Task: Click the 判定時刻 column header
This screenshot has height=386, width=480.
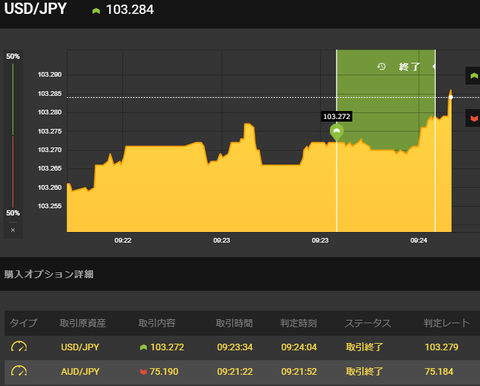Action: (x=298, y=323)
